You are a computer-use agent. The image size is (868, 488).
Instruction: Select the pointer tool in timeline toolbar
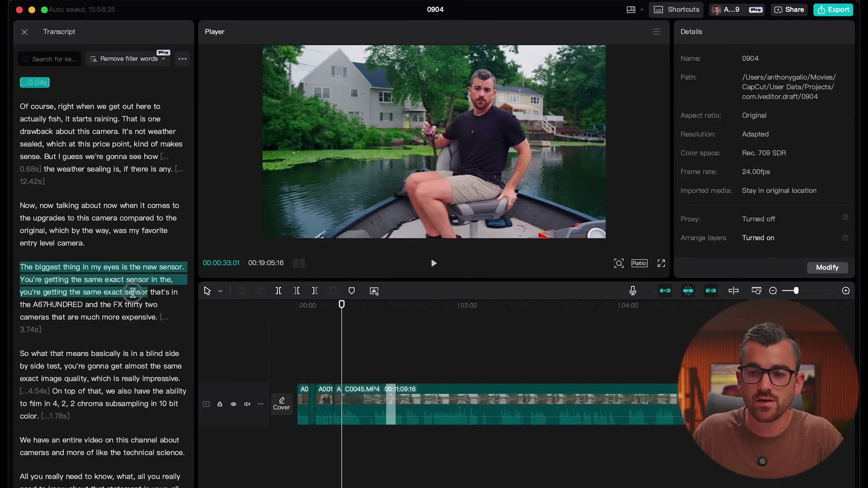207,291
